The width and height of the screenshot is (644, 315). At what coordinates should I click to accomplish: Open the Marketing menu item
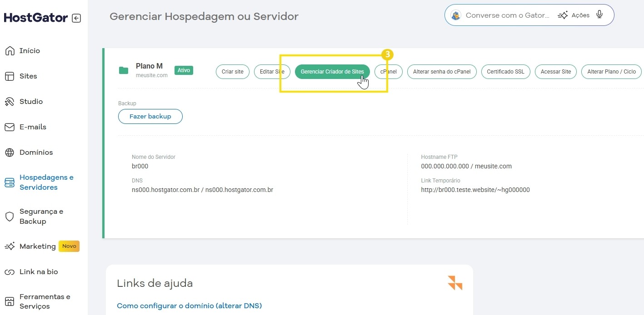tap(37, 246)
